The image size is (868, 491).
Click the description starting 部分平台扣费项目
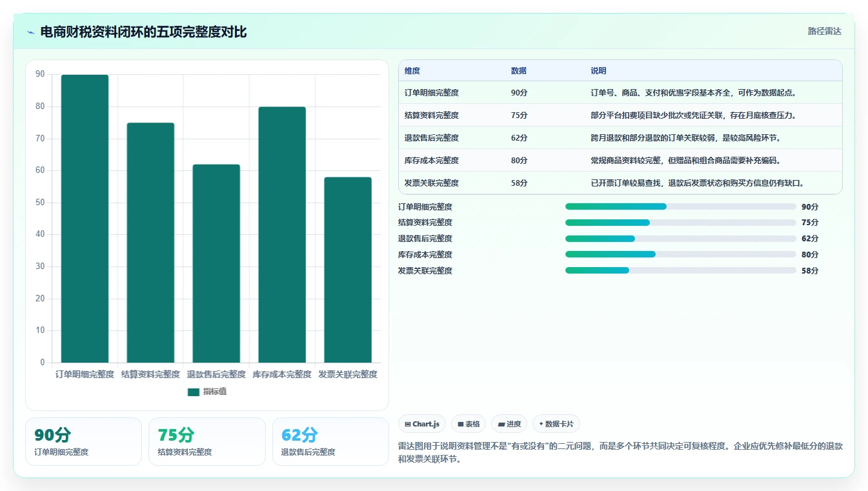tap(694, 115)
